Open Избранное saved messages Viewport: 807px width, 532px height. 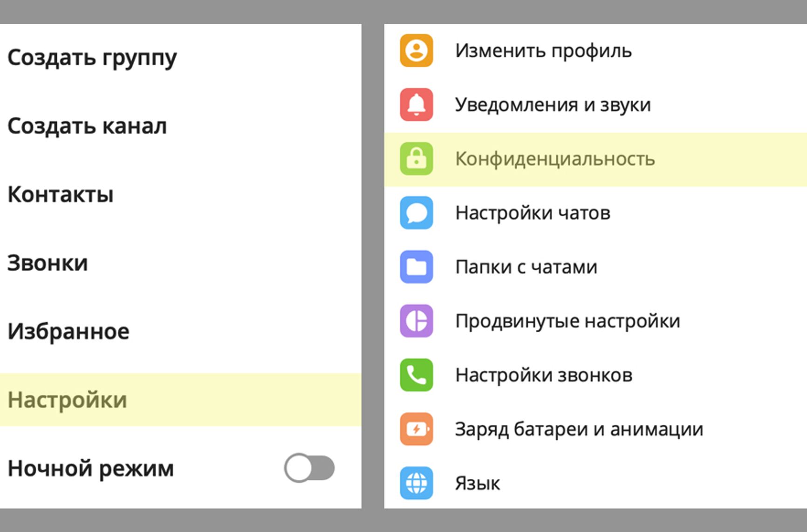pos(68,332)
